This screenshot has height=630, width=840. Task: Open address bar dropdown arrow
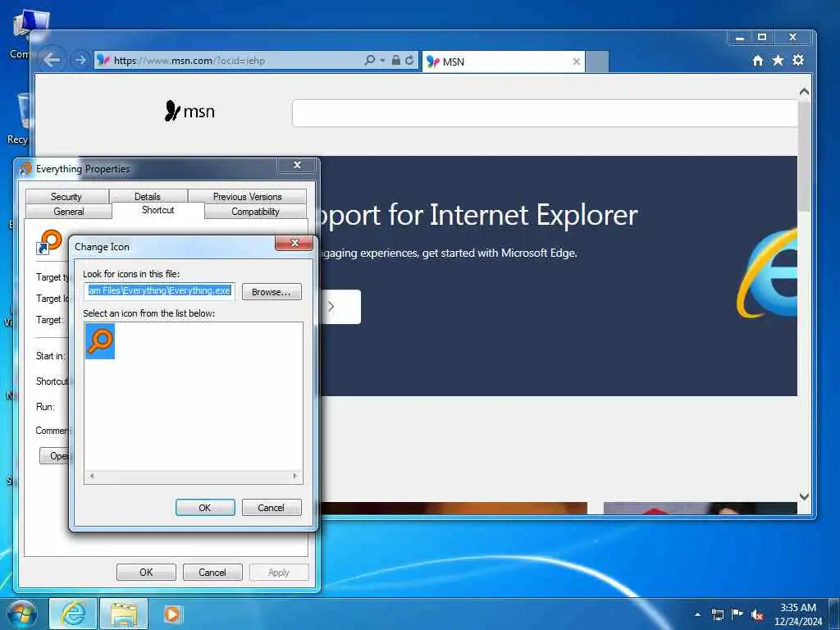click(382, 60)
